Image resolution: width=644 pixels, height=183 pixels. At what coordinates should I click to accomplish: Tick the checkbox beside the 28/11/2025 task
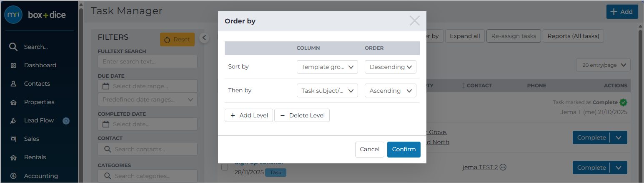click(225, 168)
